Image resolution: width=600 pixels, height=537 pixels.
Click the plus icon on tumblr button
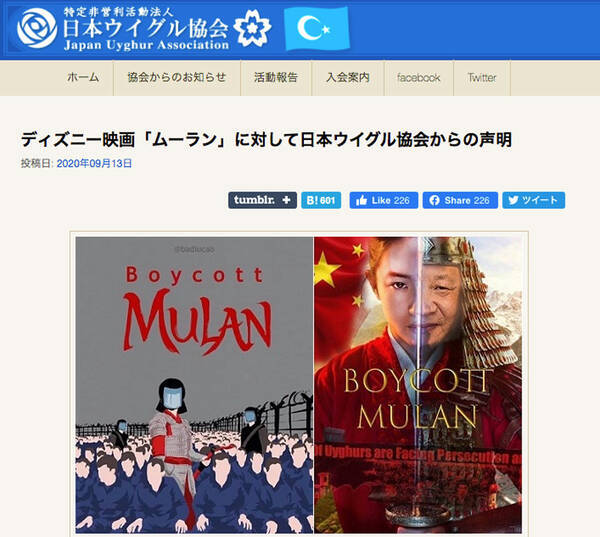pyautogui.click(x=286, y=200)
